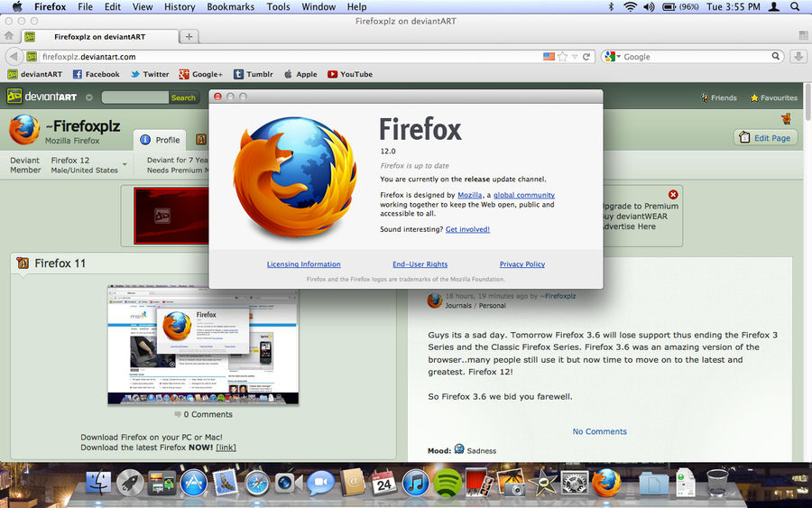Select the Profile tab

(160, 140)
